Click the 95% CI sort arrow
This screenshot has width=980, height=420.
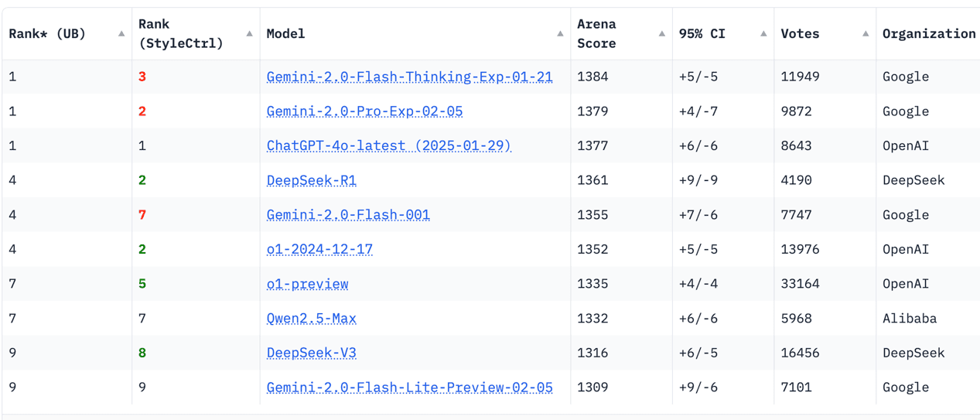[x=763, y=34]
